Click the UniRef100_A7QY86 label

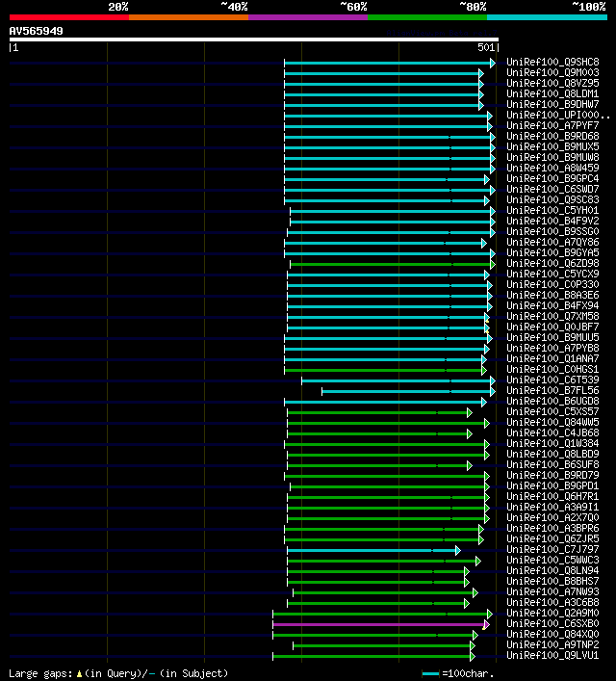[552, 243]
